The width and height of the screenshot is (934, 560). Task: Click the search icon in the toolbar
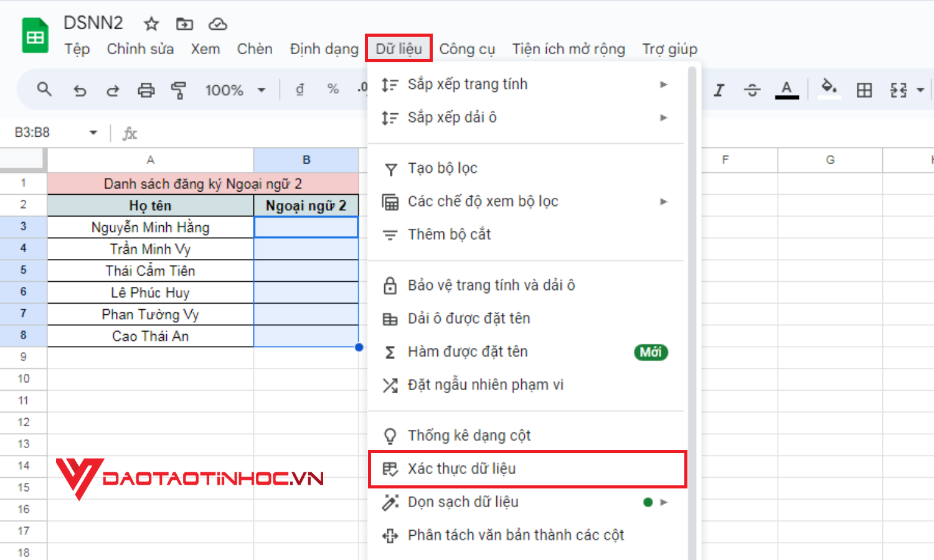44,90
